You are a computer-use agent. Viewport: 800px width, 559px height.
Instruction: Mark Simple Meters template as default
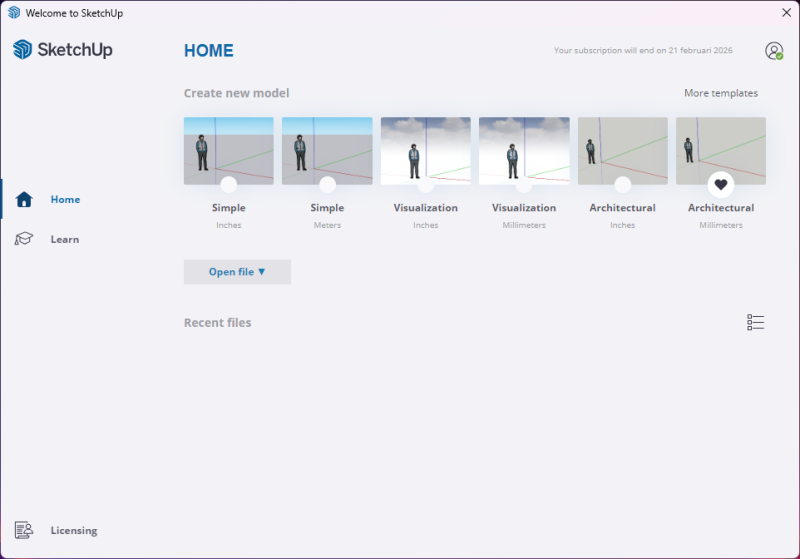(327, 185)
